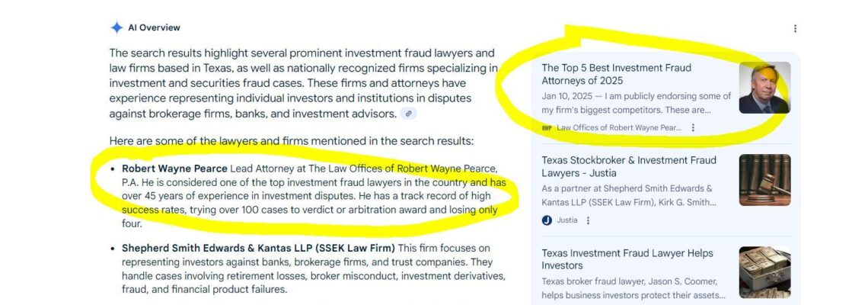Open 'The Top 5 Best Investment Fraud Attorneys of 2025'
Image resolution: width=868 pixels, height=305 pixels.
pos(616,74)
